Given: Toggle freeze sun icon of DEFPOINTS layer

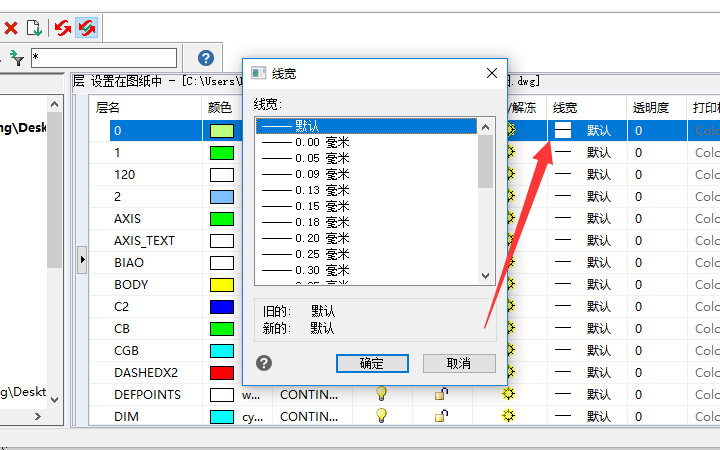Looking at the screenshot, I should 508,394.
